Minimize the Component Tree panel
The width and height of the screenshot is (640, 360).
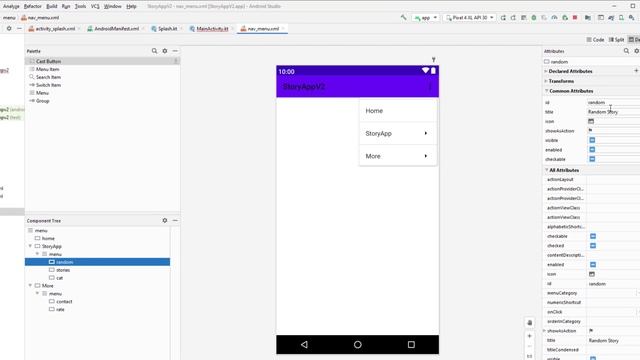175,220
